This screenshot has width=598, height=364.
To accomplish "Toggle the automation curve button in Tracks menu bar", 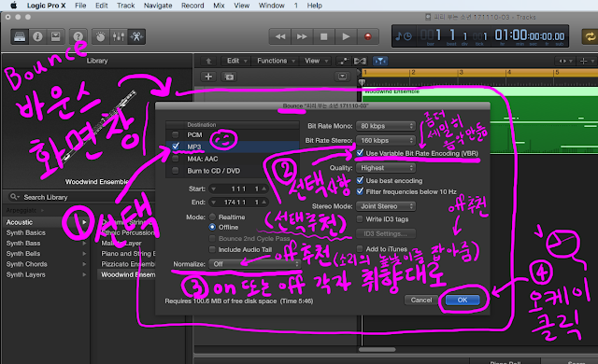I will pos(343,61).
